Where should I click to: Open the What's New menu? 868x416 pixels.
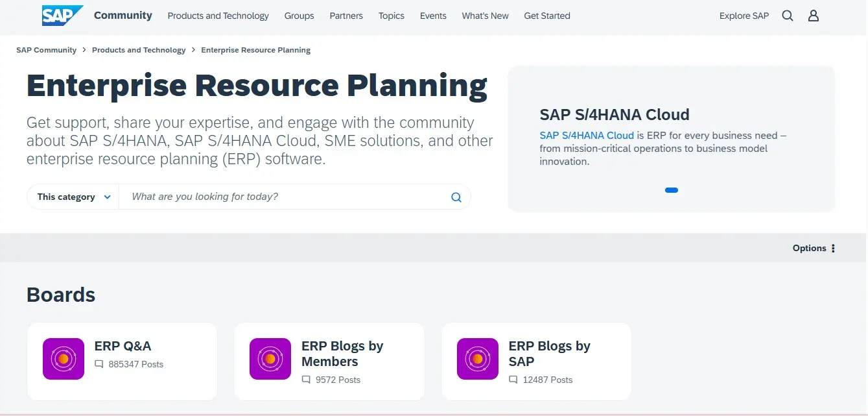point(486,16)
